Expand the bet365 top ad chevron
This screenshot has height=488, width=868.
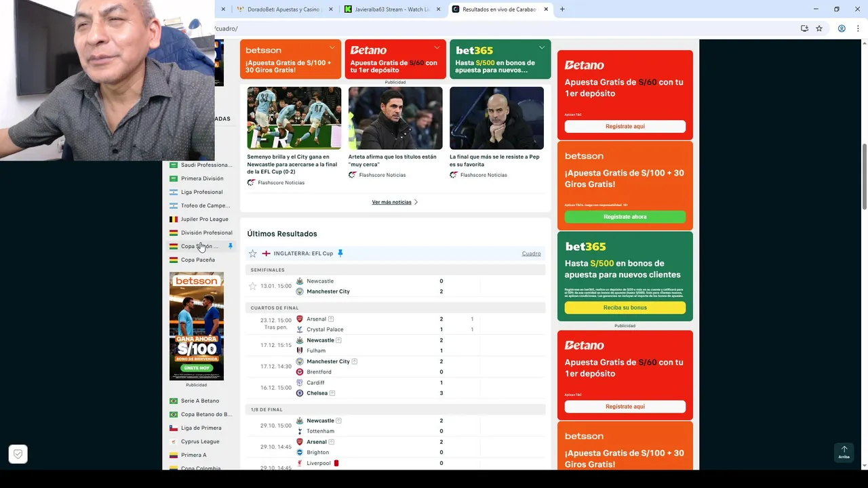[x=542, y=47]
